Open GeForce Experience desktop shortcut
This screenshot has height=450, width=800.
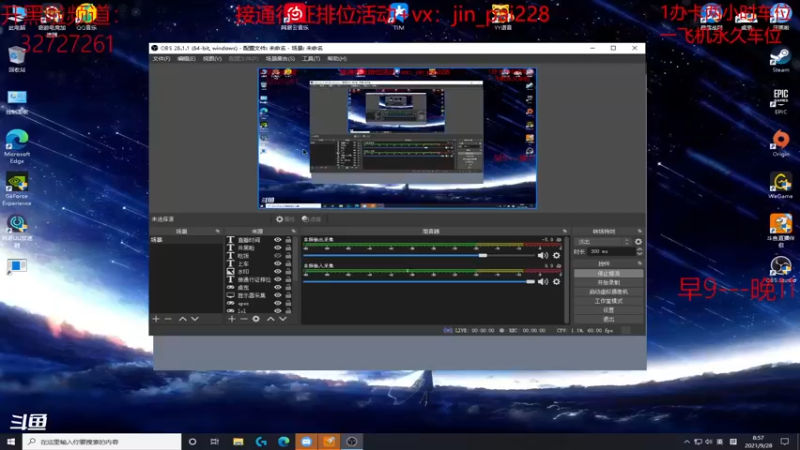pyautogui.click(x=17, y=189)
